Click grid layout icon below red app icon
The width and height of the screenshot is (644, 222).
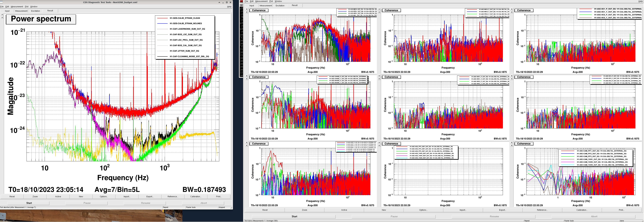pyautogui.click(x=241, y=5)
